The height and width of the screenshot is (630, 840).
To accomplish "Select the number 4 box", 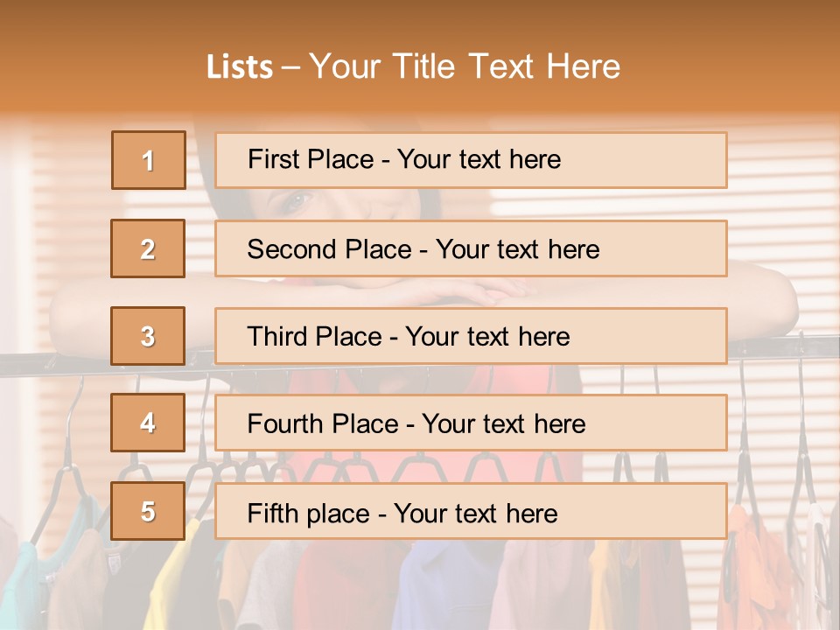I will click(x=148, y=423).
